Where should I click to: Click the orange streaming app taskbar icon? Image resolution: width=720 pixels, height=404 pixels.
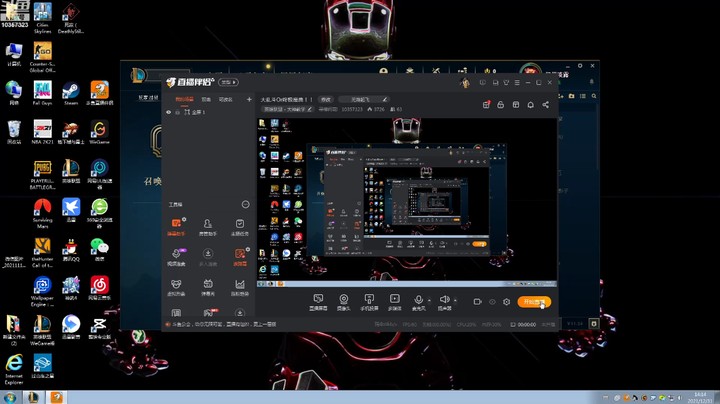tap(56, 397)
